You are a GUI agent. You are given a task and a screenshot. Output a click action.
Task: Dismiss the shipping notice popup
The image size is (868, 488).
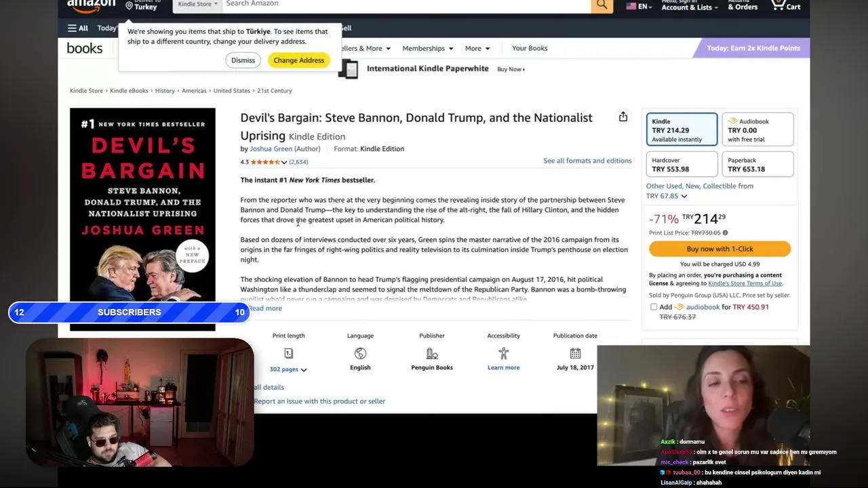[x=243, y=60]
